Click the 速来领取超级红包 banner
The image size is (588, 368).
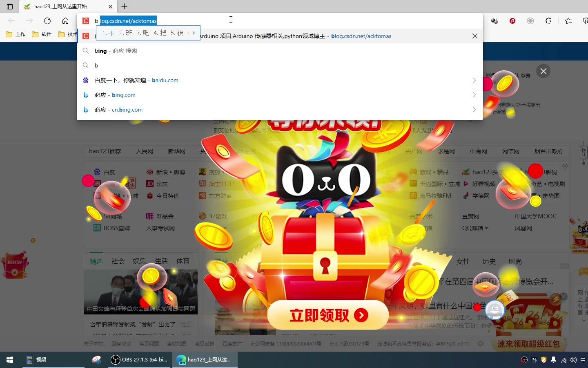pyautogui.click(x=528, y=344)
